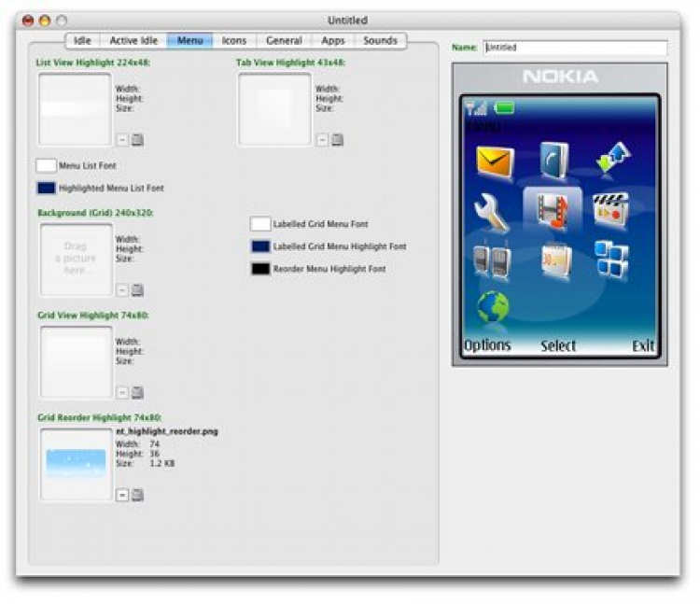Click the blue squares Applications icon in preview

tap(611, 260)
